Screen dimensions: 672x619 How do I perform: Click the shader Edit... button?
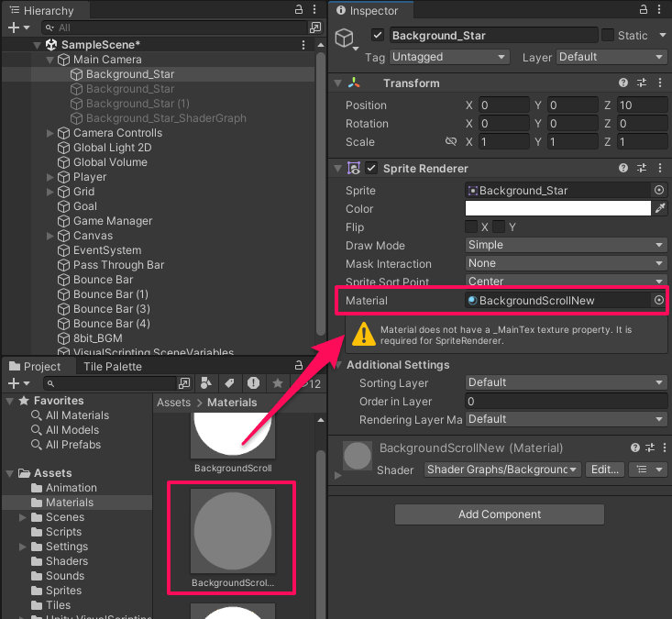(x=605, y=470)
